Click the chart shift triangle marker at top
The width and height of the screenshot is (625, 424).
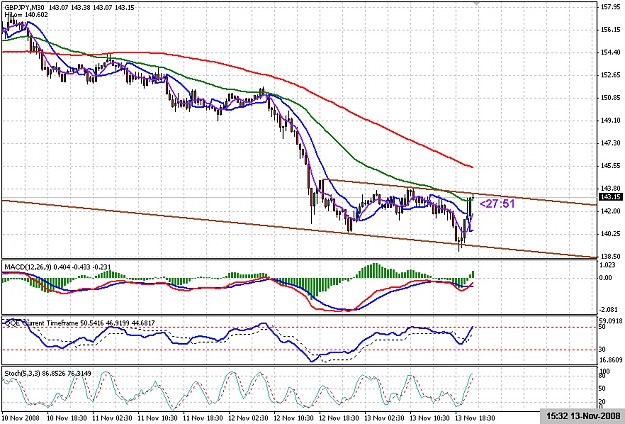(479, 3)
